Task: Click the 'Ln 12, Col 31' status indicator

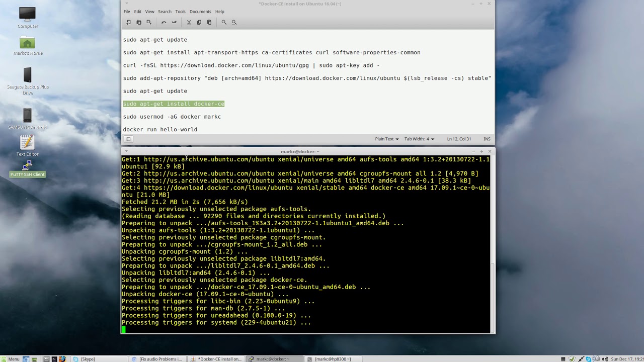Action: pyautogui.click(x=459, y=139)
